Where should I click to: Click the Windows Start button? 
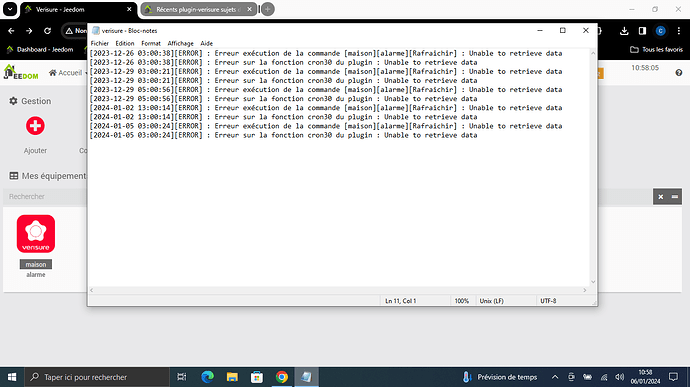(x=12, y=377)
